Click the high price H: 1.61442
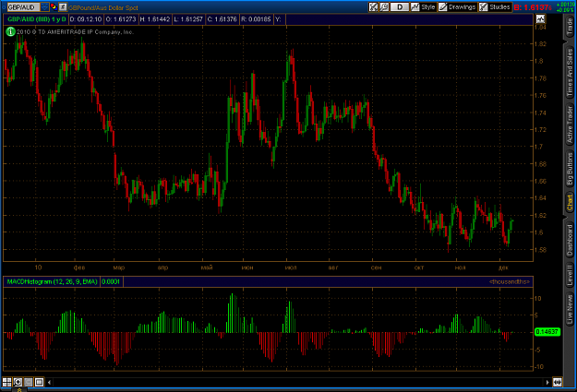Screen dimensions: 577x392 pyautogui.click(x=155, y=19)
